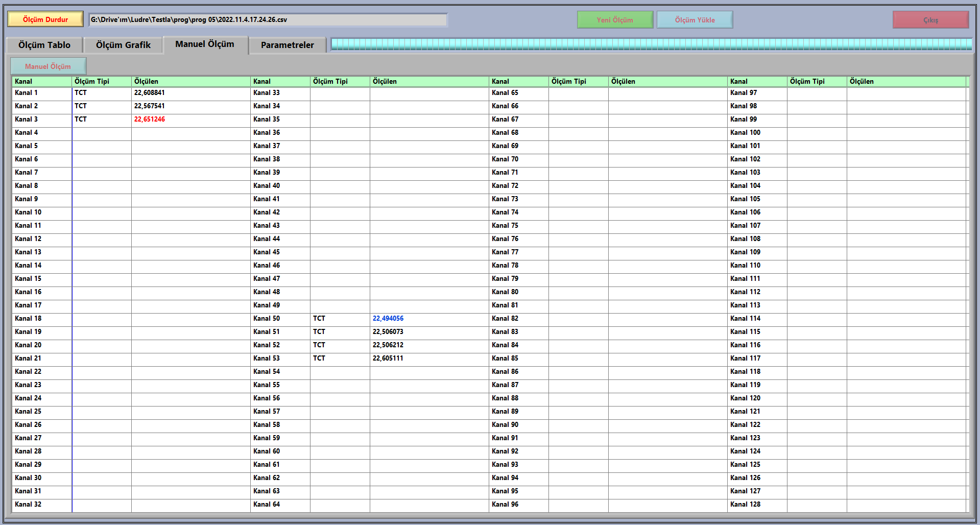Select Kanal 51 TCT type cell
Viewport: 980px width, 525px height.
point(340,332)
